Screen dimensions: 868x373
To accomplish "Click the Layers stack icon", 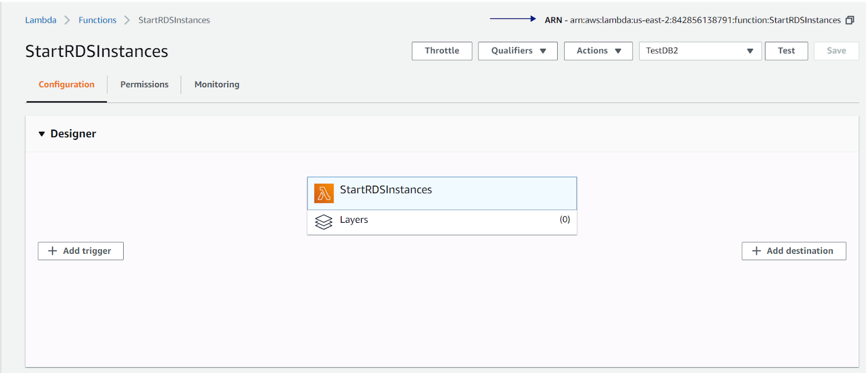I will click(324, 222).
